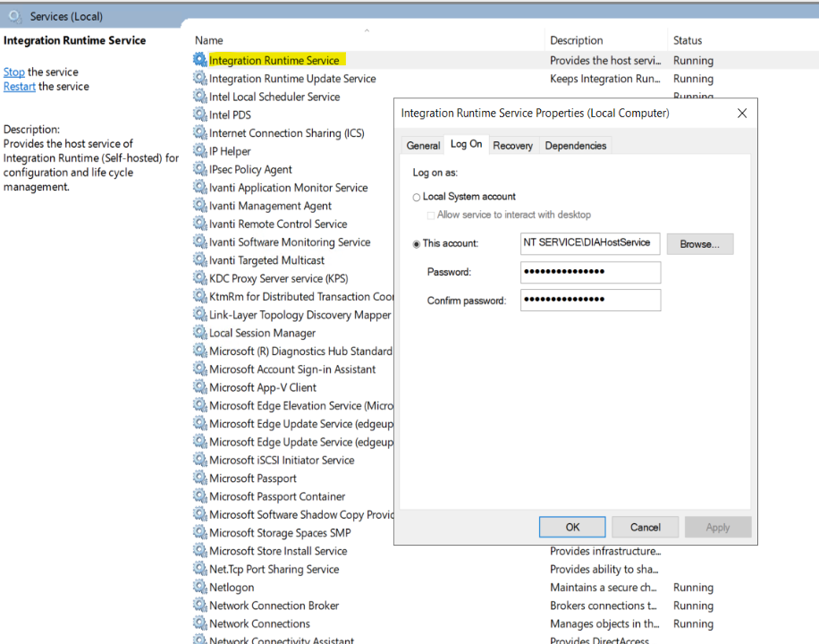The height and width of the screenshot is (644, 819).
Task: Click gear icon for Integration Runtime Update Service
Action: (200, 78)
